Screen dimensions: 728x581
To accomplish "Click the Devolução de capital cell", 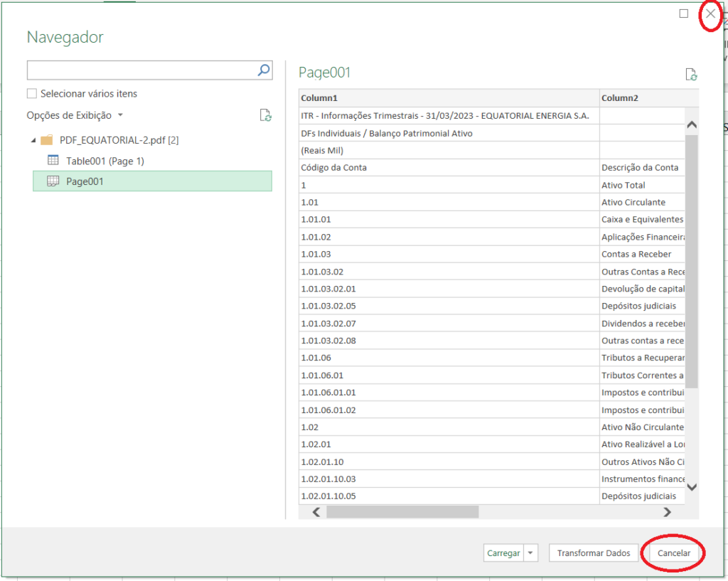I will click(643, 289).
